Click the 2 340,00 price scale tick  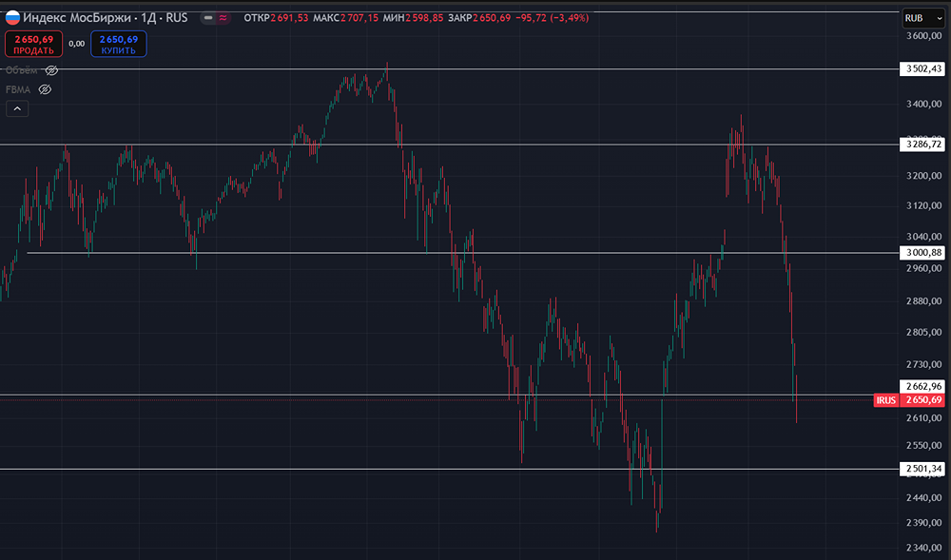(923, 548)
